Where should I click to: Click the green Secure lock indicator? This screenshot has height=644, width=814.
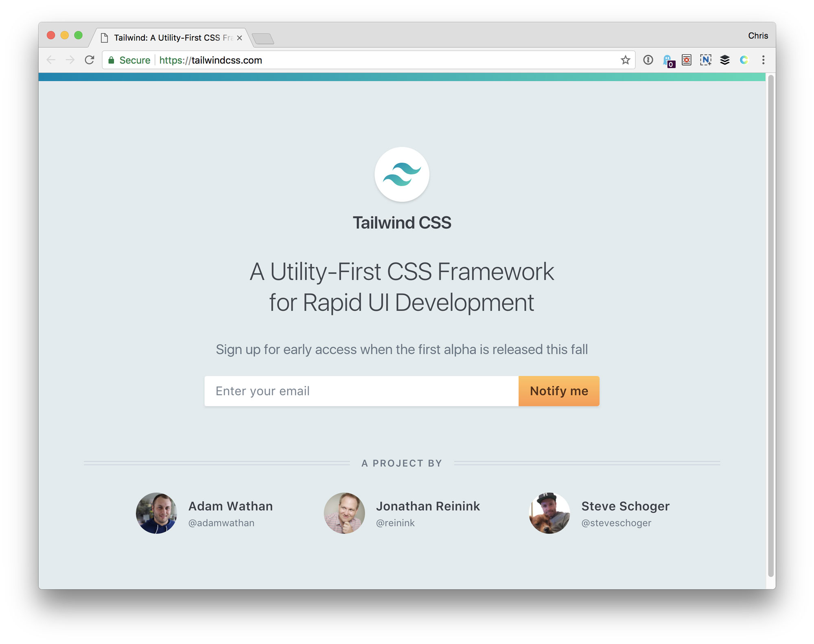coord(129,60)
